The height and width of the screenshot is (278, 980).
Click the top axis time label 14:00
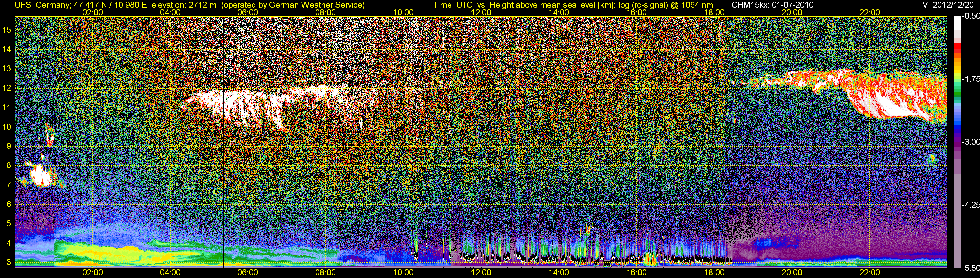(x=559, y=12)
